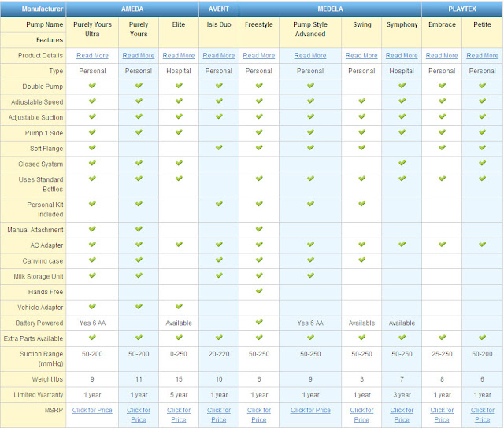Viewport: 504px width, 428px height.
Task: Click for Price in the Elite column
Action: (x=179, y=415)
